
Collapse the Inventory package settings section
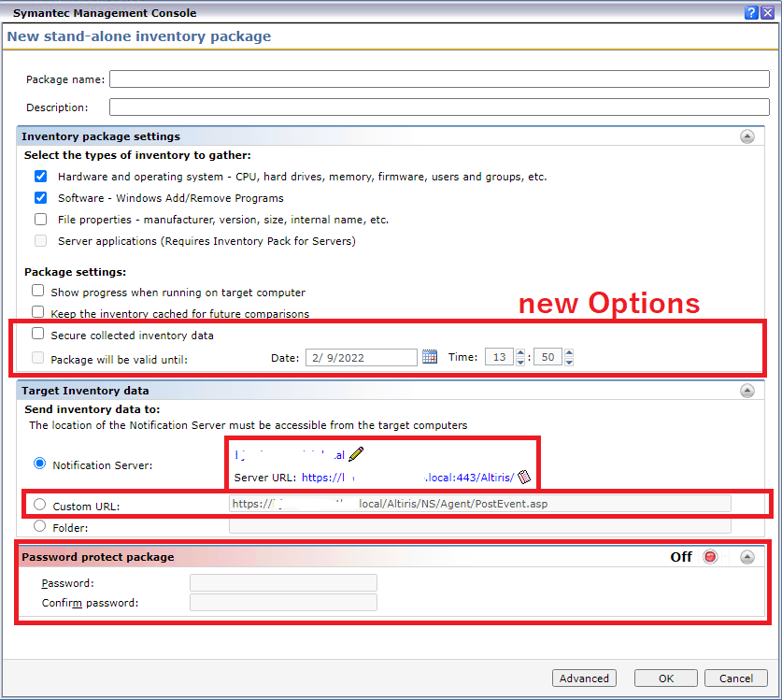[747, 136]
